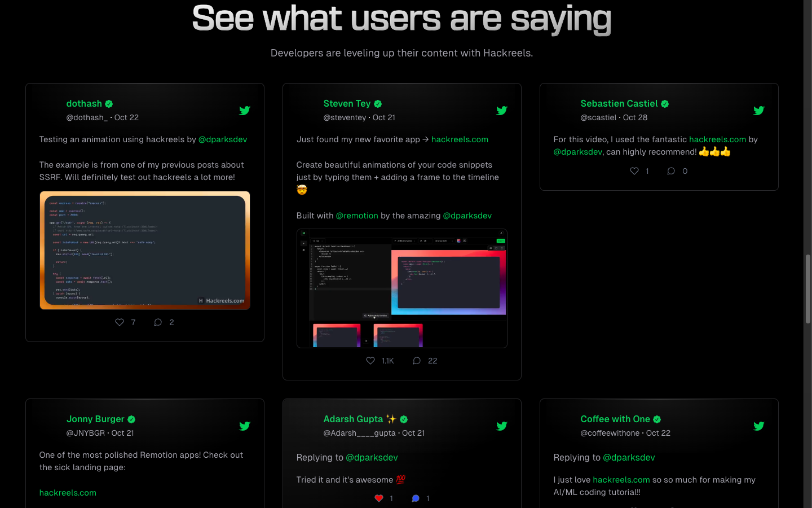Click verified badge next to Sebastien Castiel
812x508 pixels.
665,104
